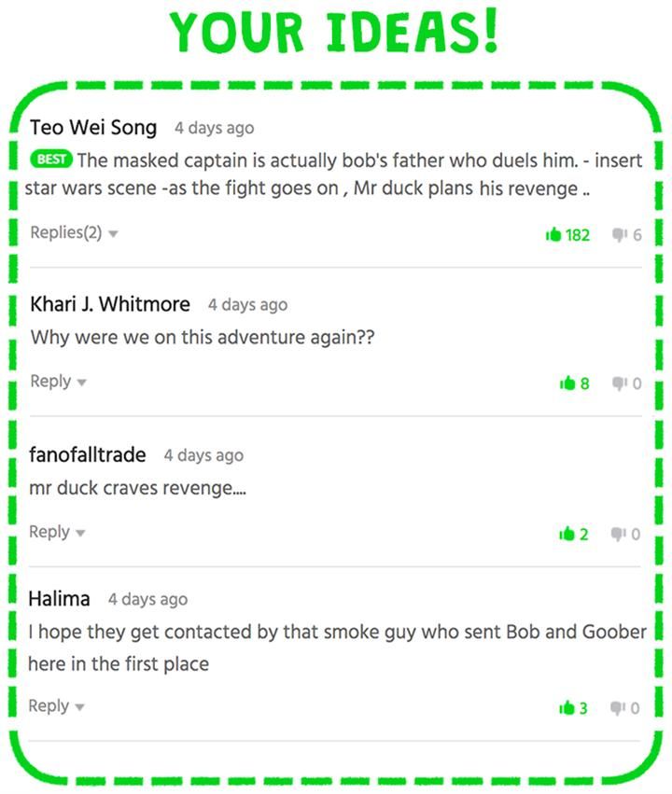Viewport: 672px width, 794px height.
Task: Open Khari J. Whitmore's profile name
Action: (x=110, y=304)
